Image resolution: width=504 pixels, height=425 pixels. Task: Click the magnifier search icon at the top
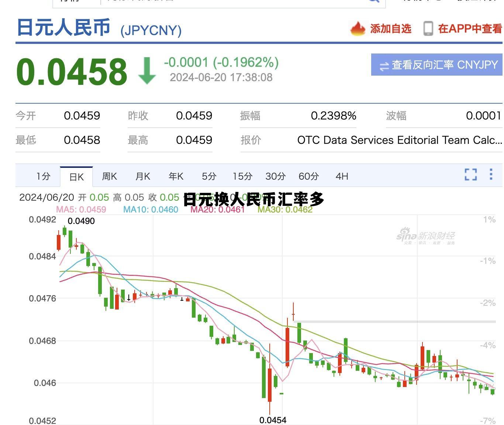click(x=374, y=2)
